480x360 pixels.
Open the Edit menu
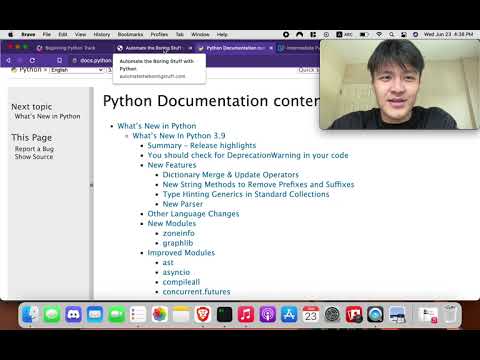pyautogui.click(x=63, y=34)
